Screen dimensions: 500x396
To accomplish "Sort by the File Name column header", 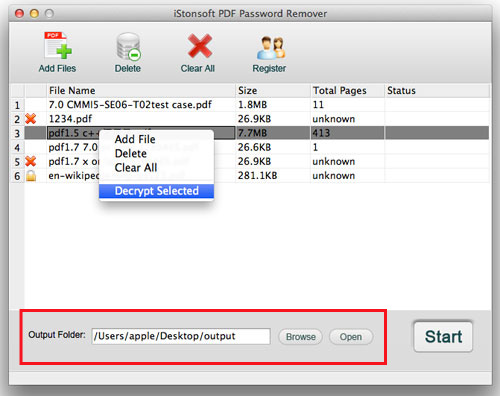I will [x=140, y=90].
